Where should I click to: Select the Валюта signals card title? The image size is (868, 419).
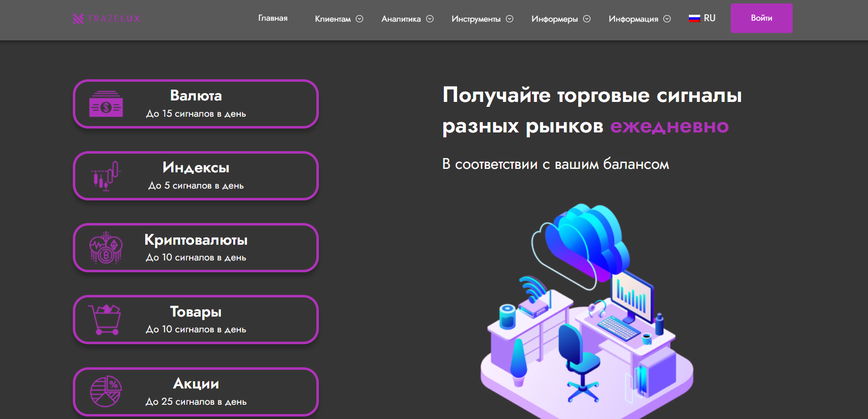196,96
